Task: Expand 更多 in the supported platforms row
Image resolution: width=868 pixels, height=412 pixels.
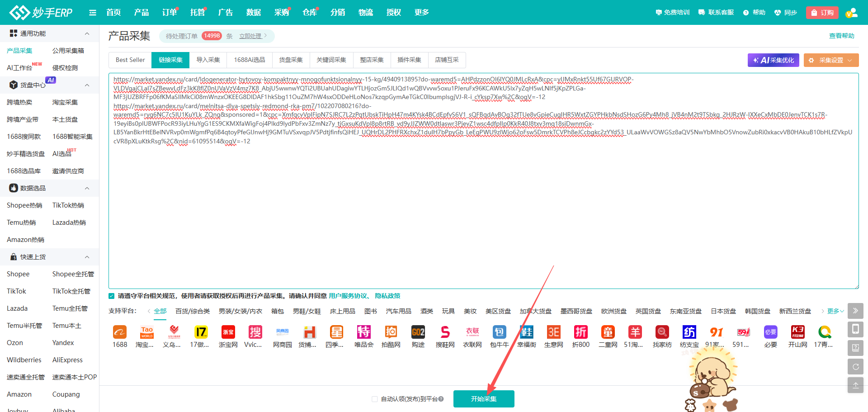Action: [x=835, y=311]
